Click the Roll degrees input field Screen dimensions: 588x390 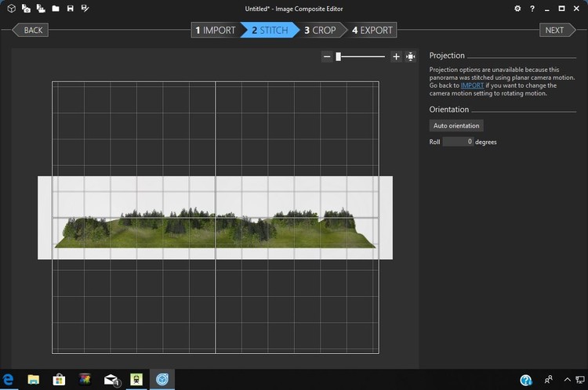point(458,142)
